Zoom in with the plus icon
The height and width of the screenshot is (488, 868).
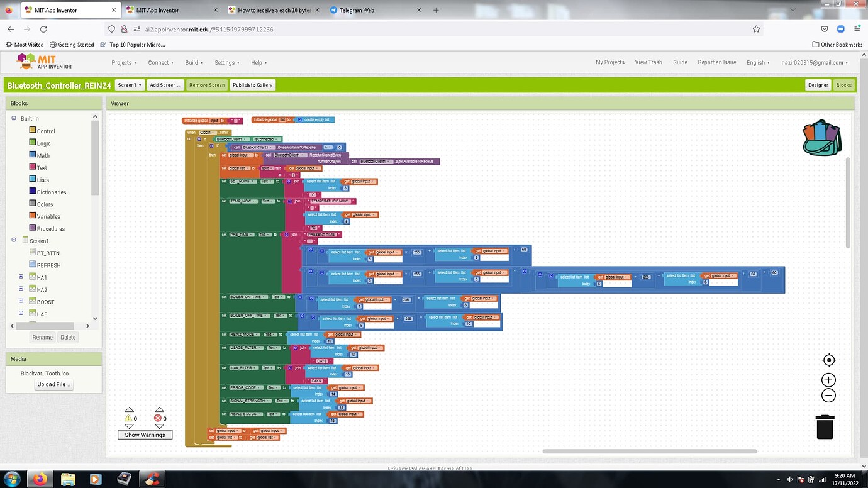pyautogui.click(x=828, y=380)
